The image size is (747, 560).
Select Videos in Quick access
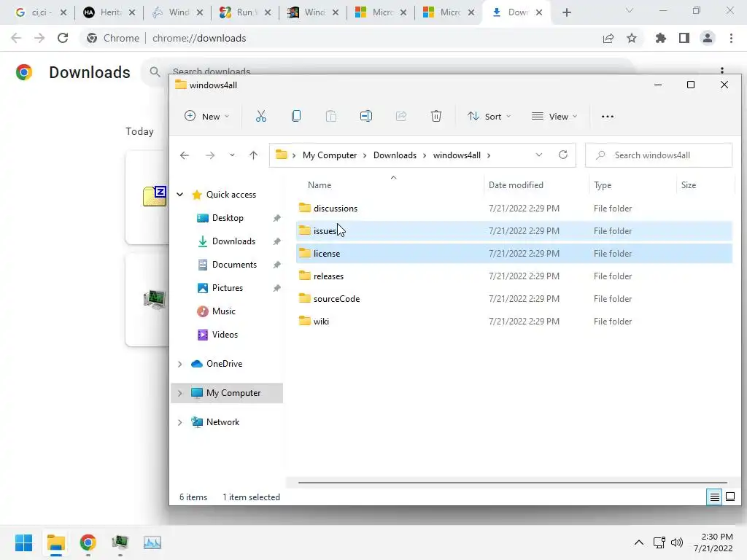[225, 334]
